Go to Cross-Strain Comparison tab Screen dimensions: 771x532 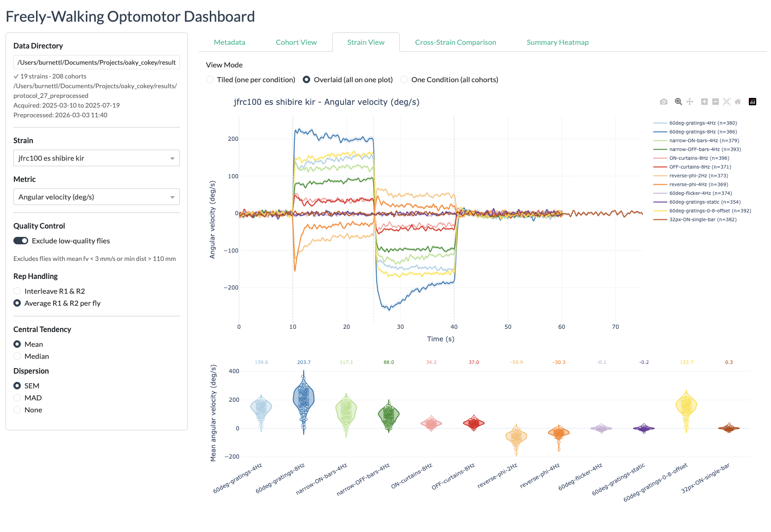(455, 42)
